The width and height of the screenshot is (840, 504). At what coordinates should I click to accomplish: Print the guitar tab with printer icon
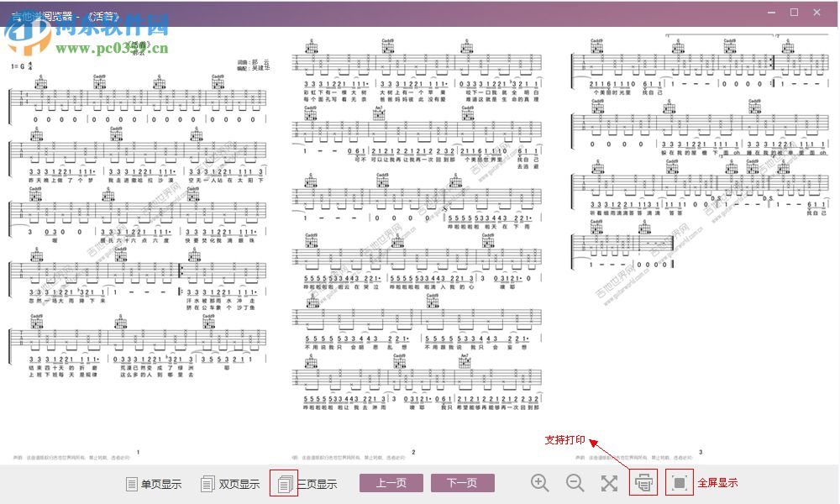pyautogui.click(x=643, y=482)
